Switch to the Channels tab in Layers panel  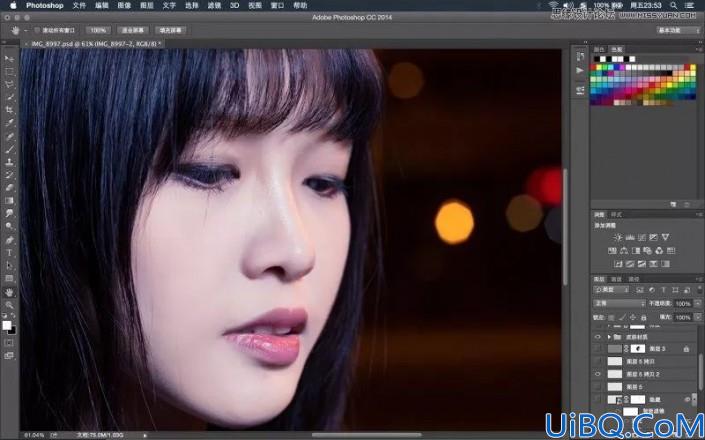point(616,280)
